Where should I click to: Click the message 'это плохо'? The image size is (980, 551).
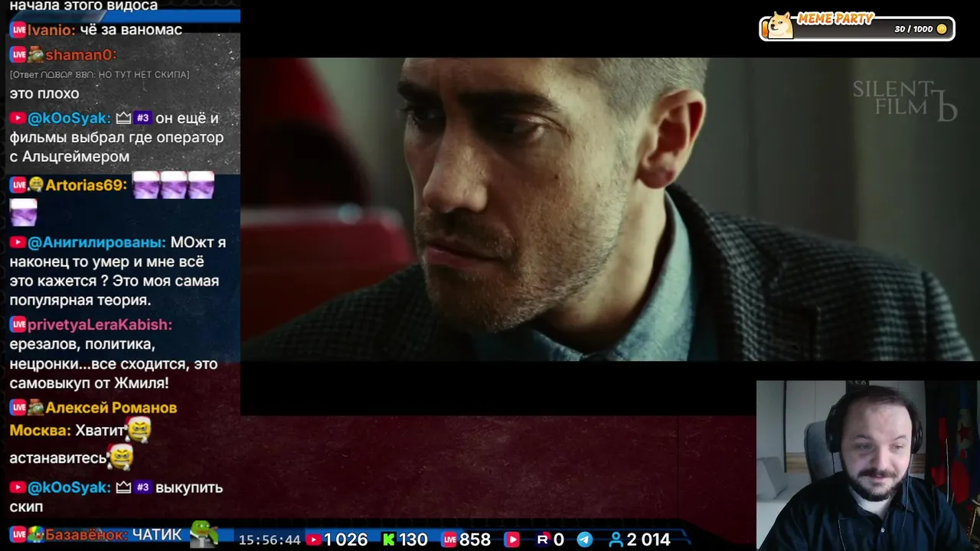(44, 93)
